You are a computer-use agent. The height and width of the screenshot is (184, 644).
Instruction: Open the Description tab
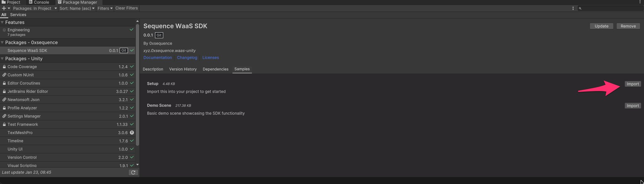(x=153, y=69)
